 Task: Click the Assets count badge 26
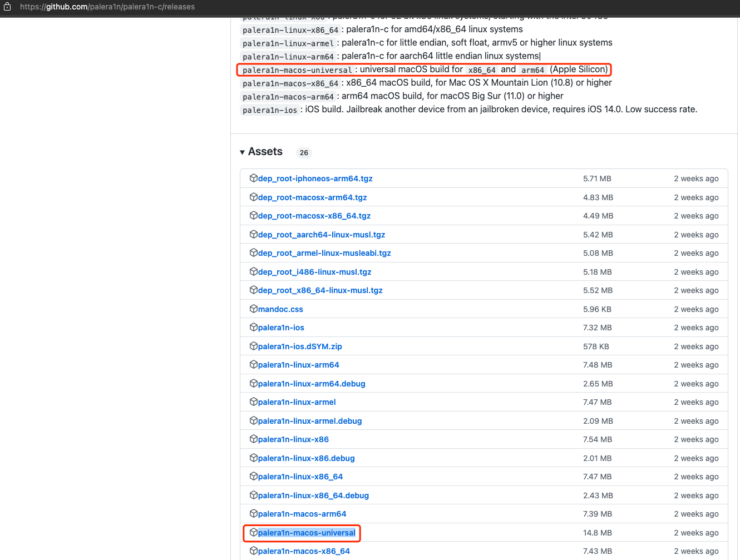coord(304,152)
